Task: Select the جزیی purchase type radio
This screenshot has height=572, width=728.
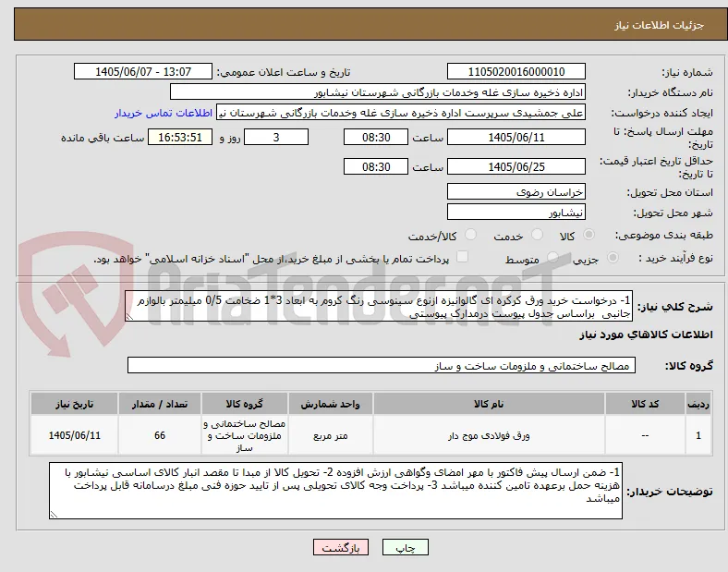Action: pyautogui.click(x=613, y=257)
